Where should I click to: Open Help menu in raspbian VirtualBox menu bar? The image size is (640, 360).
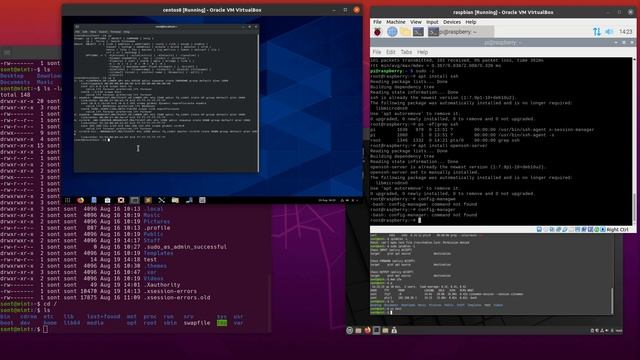471,22
